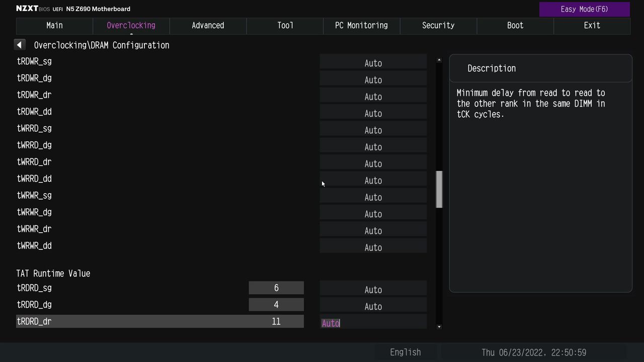This screenshot has height=362, width=644.
Task: Click the tRDWR_sg setting label
Action: coord(34,61)
